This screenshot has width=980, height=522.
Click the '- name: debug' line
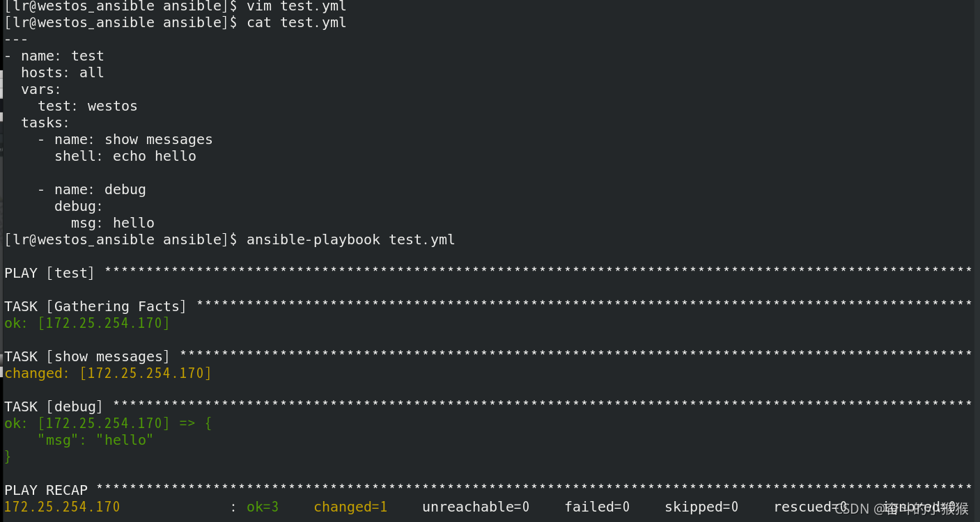pos(92,189)
